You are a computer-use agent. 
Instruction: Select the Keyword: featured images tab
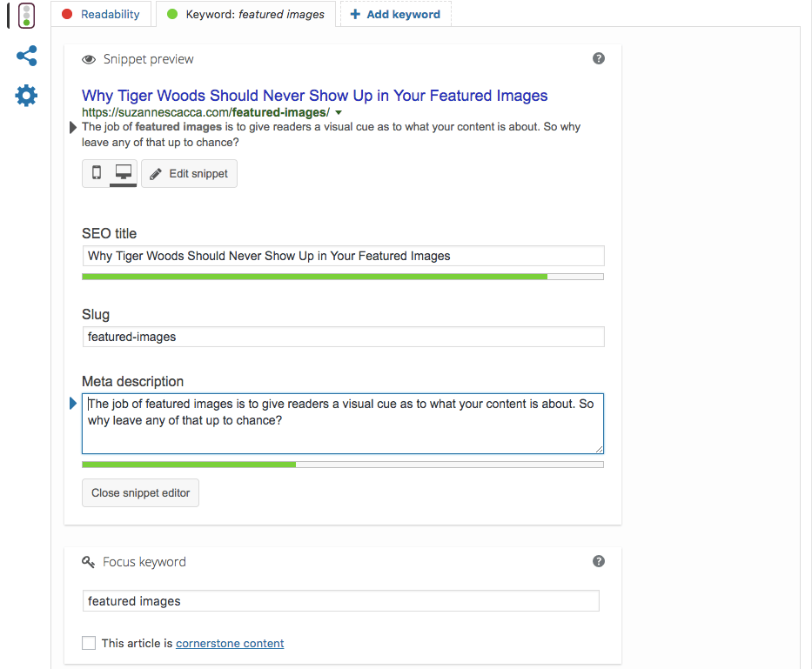pyautogui.click(x=245, y=14)
